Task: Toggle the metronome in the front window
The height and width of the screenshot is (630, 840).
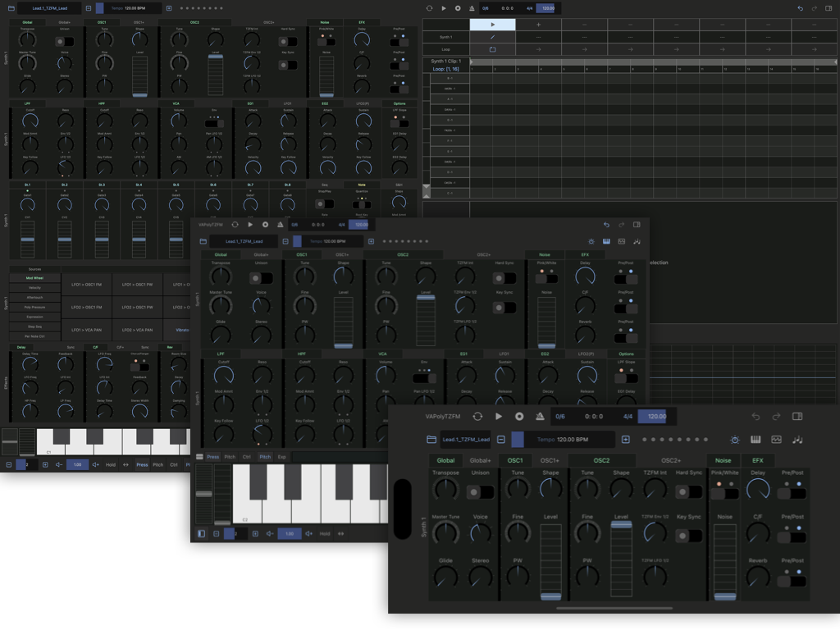Action: tap(540, 417)
